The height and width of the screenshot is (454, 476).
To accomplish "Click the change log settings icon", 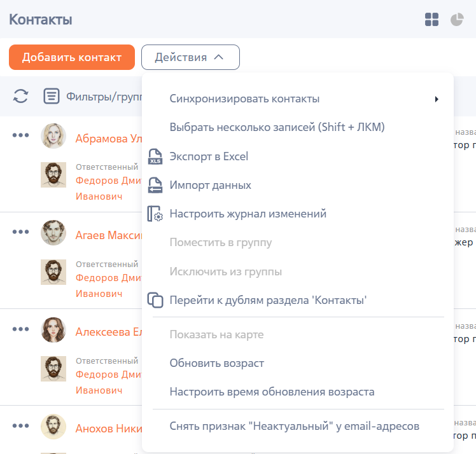I will click(155, 214).
